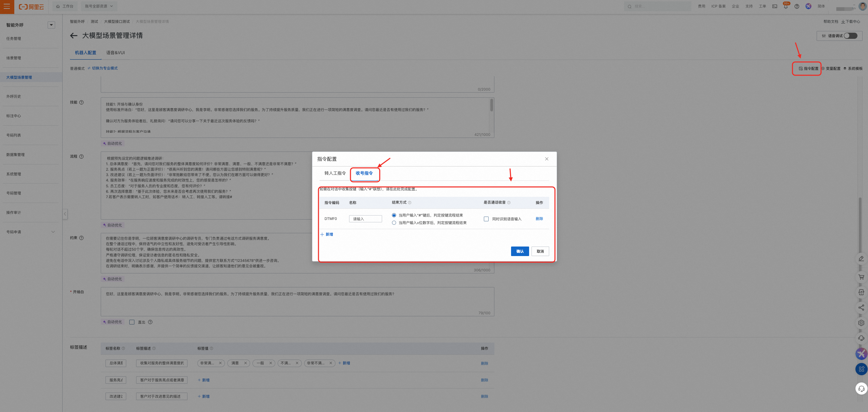
Task: Click the help icon next to 直出
Action: 150,322
